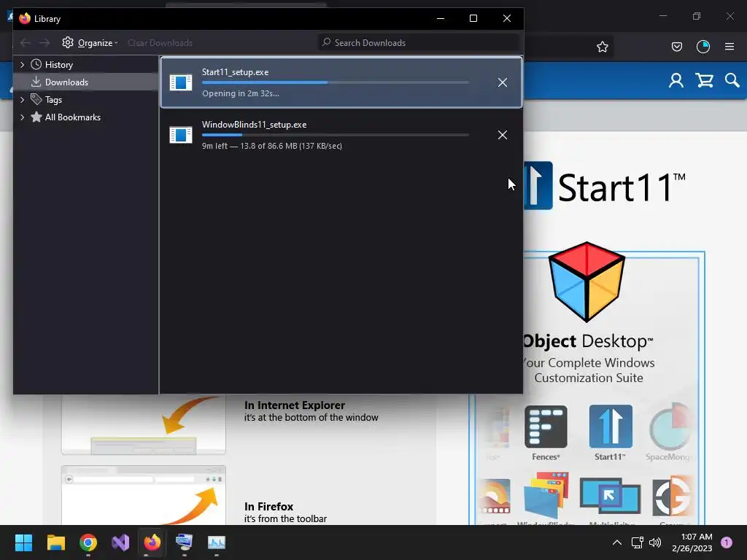Open the clock and calendar flyout
This screenshot has width=747, height=560.
coord(692,542)
